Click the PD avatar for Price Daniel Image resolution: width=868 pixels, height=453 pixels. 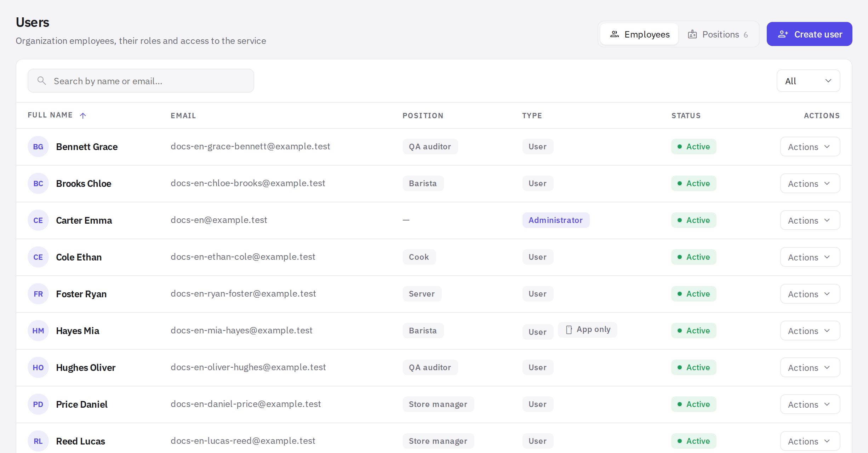(38, 404)
